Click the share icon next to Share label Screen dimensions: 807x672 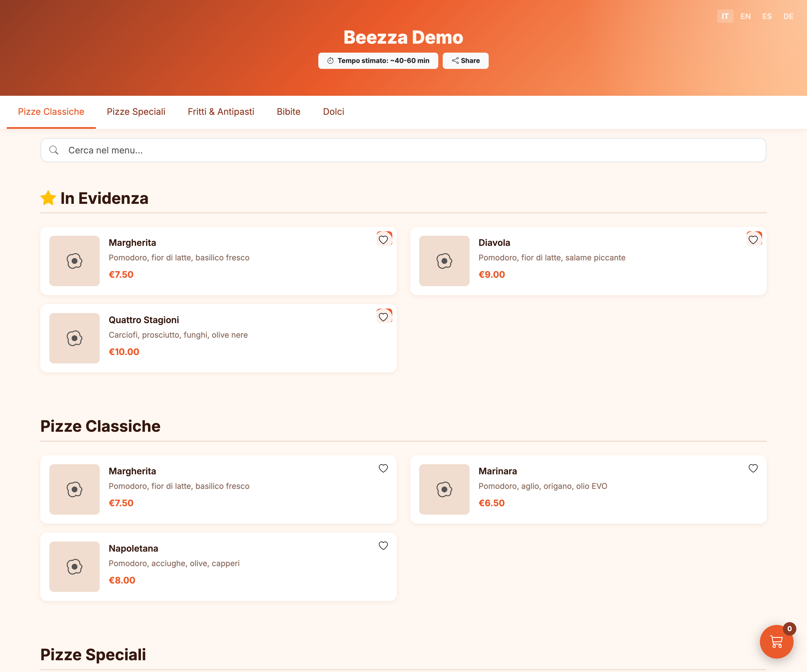455,60
